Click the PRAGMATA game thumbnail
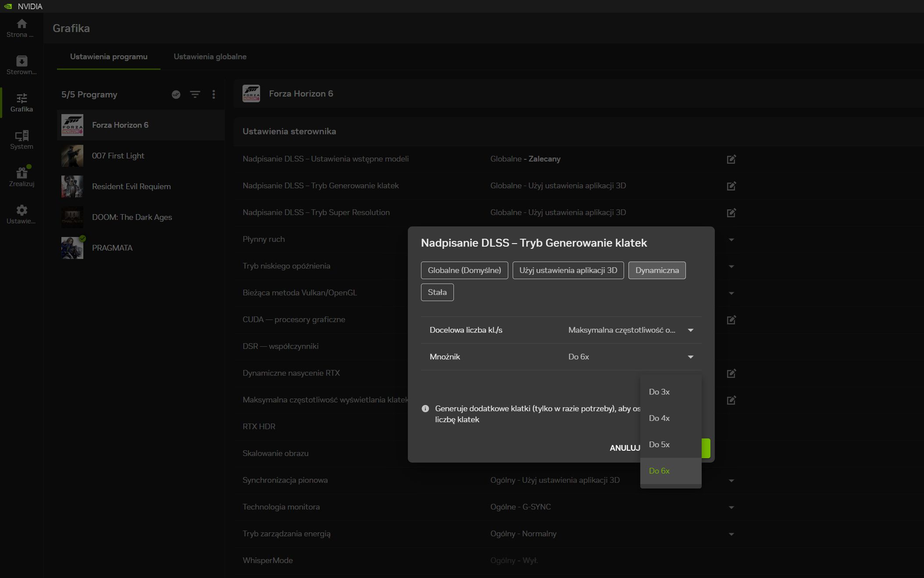 coord(72,248)
